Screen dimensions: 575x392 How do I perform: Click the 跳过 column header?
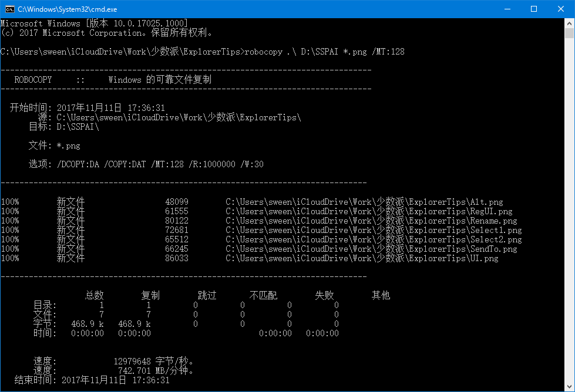coord(207,295)
